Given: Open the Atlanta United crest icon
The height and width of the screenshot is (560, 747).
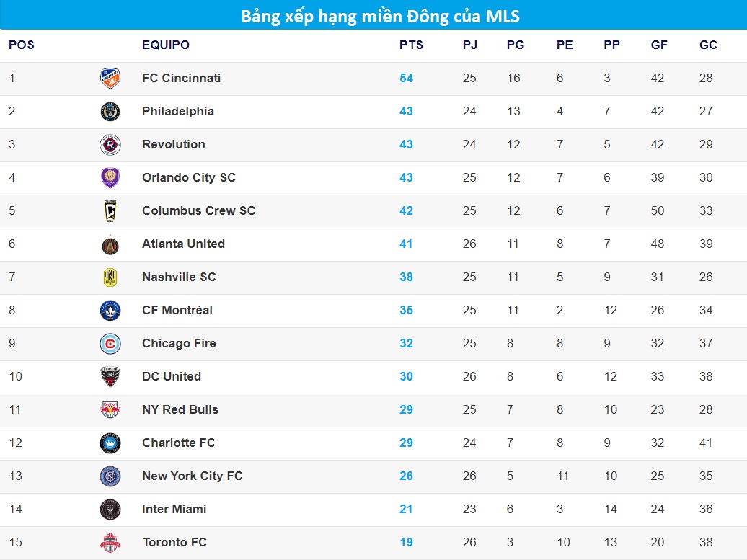Looking at the screenshot, I should pyautogui.click(x=110, y=245).
